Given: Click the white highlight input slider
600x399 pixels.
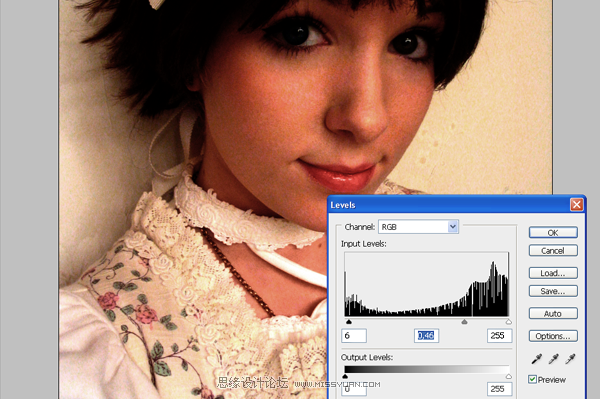Looking at the screenshot, I should click(x=509, y=322).
